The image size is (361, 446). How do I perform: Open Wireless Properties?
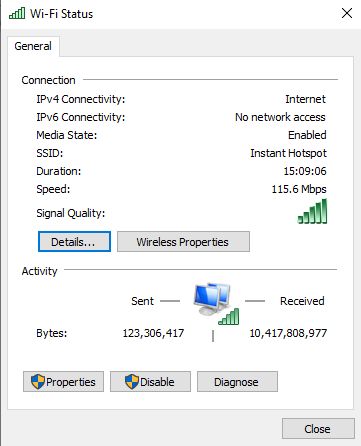183,242
